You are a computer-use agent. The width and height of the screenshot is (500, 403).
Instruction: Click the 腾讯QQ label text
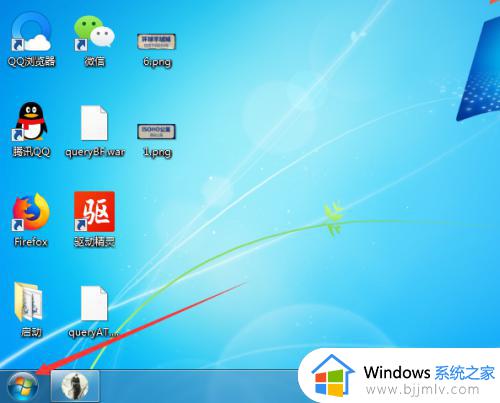pyautogui.click(x=31, y=152)
